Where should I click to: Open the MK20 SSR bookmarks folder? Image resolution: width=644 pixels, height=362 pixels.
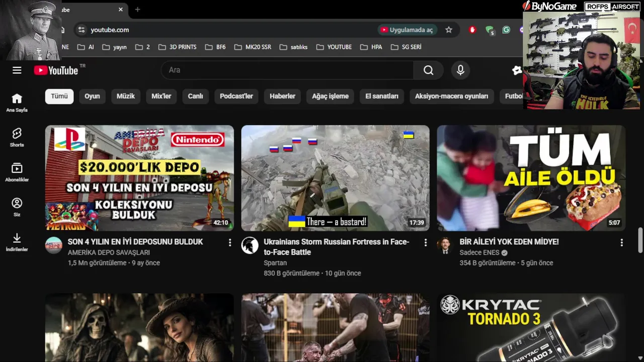click(x=253, y=47)
